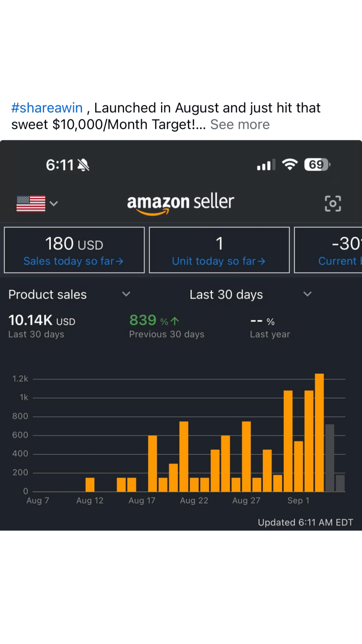This screenshot has height=644, width=362.
Task: Click See more to expand the post
Action: click(240, 125)
